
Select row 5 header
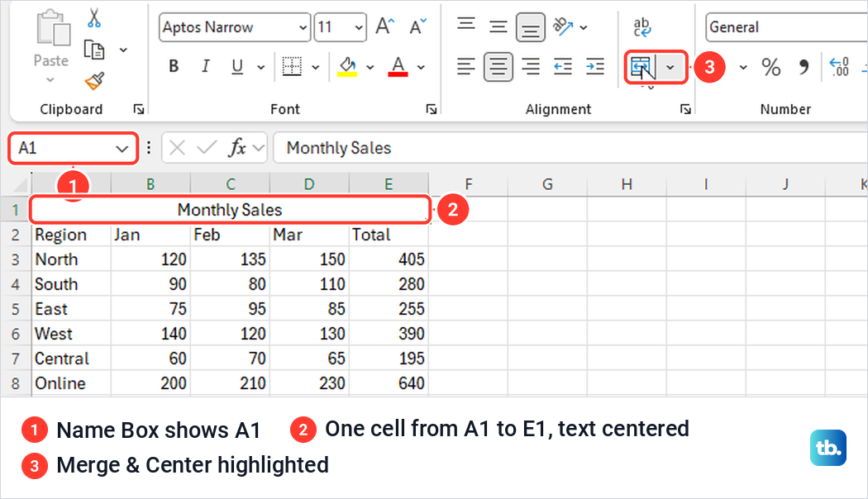[x=16, y=309]
